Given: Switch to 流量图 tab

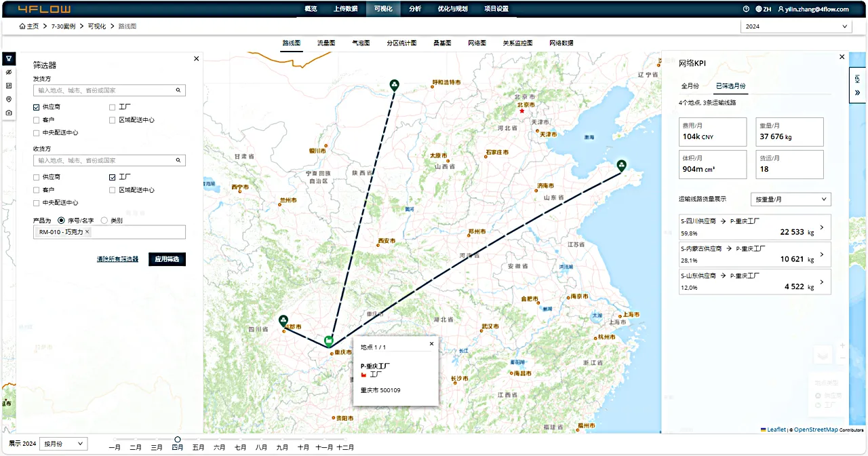Looking at the screenshot, I should pyautogui.click(x=326, y=43).
